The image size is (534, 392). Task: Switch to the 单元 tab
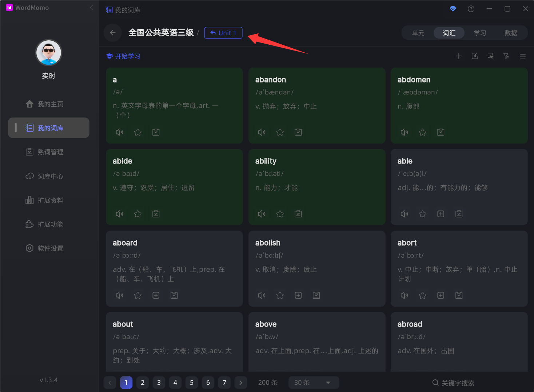[x=418, y=33]
